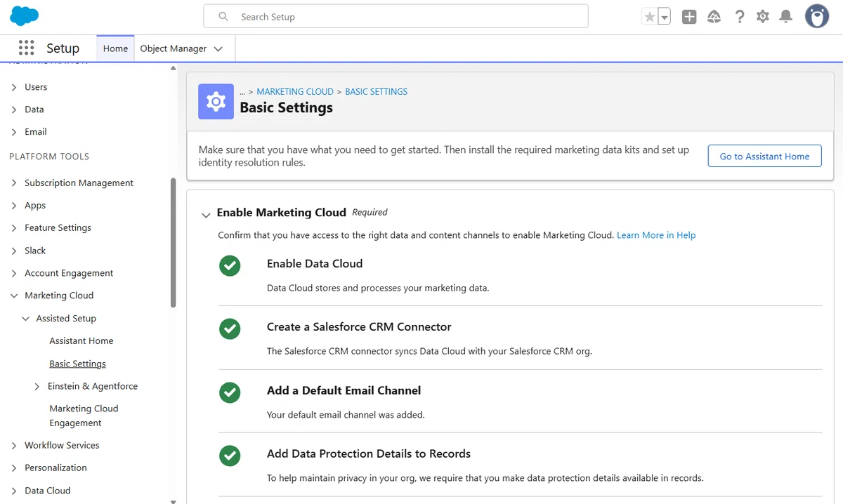Viewport: 843px width, 504px height.
Task: Click the check beside Add a Default Email Channel
Action: click(x=230, y=392)
